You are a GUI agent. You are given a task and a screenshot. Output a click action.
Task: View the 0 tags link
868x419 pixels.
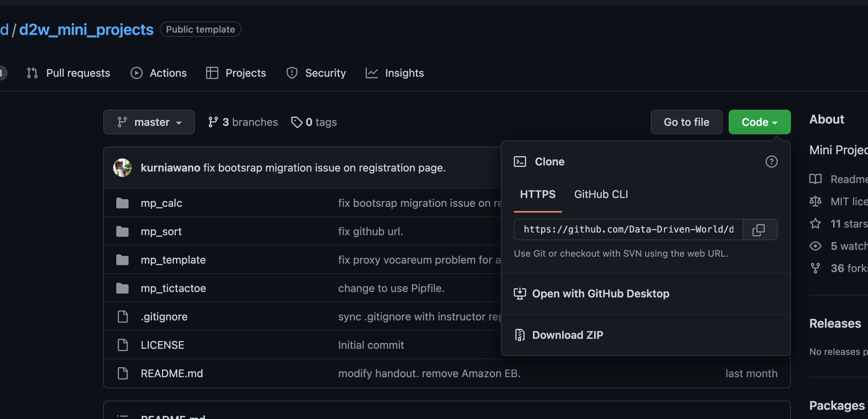(x=314, y=122)
